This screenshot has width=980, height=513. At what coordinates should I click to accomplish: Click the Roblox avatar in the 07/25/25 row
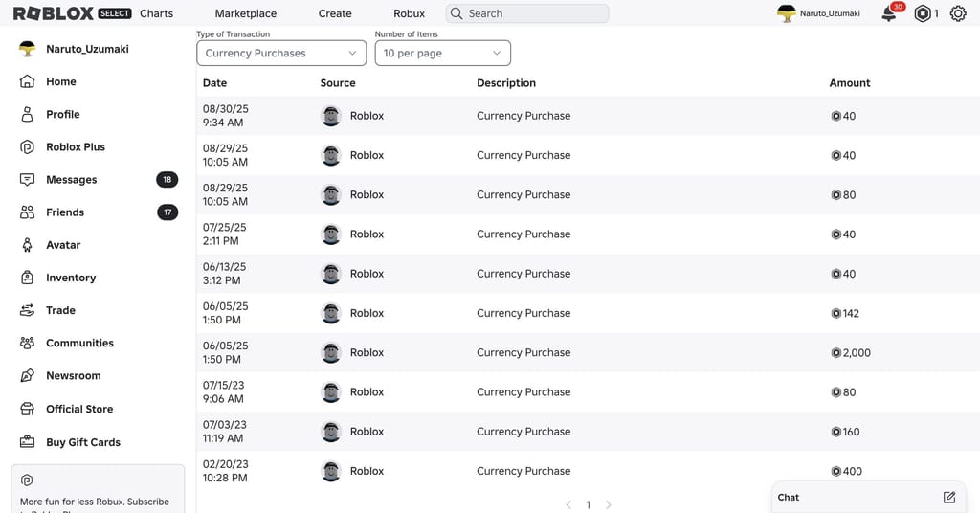coord(330,234)
